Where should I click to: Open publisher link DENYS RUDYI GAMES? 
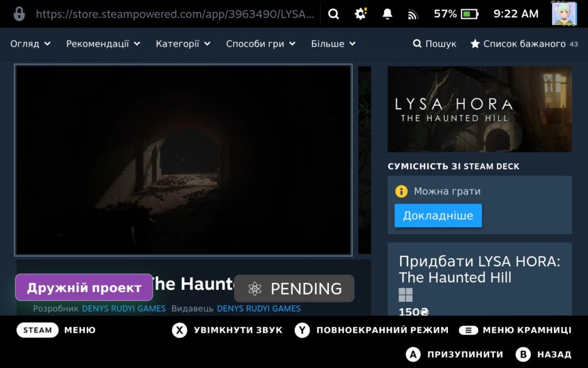(259, 309)
